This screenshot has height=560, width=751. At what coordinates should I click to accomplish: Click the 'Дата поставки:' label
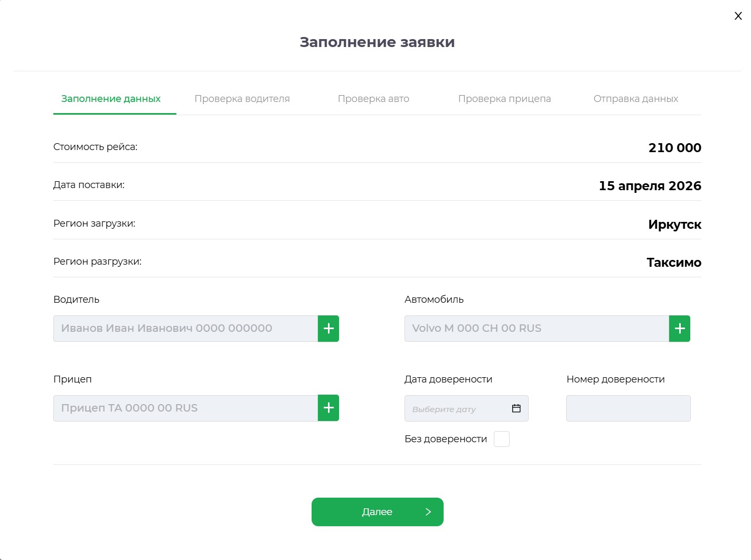pos(89,185)
